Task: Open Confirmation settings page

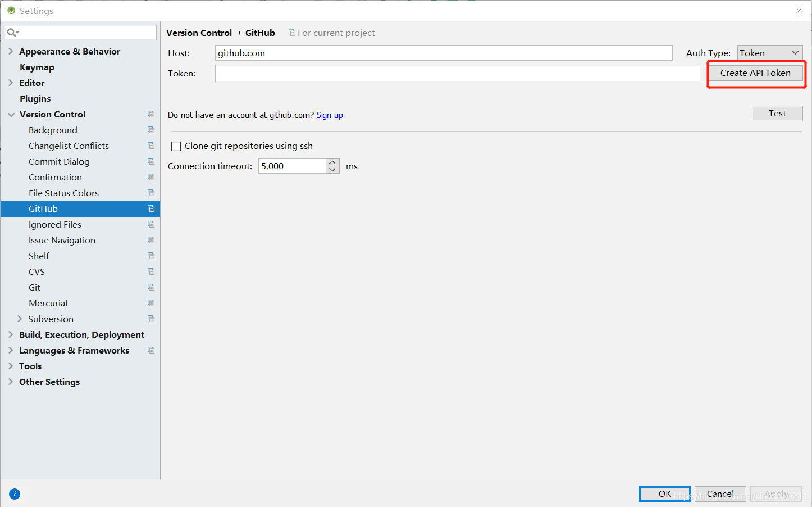Action: 55,177
